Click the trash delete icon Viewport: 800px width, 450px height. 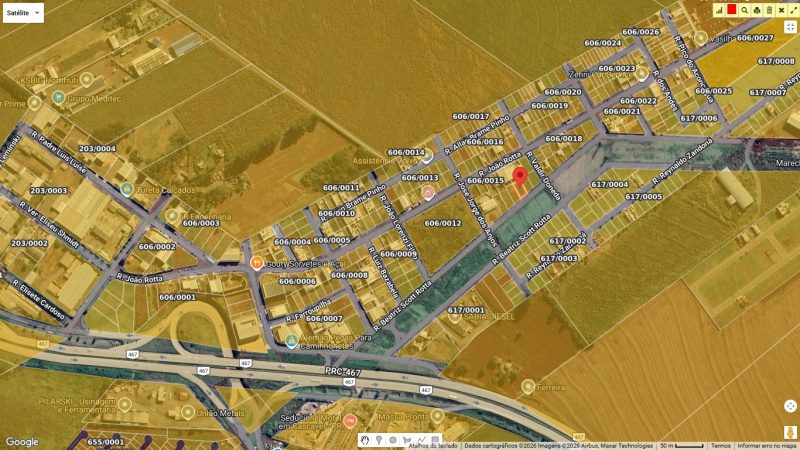[768, 10]
